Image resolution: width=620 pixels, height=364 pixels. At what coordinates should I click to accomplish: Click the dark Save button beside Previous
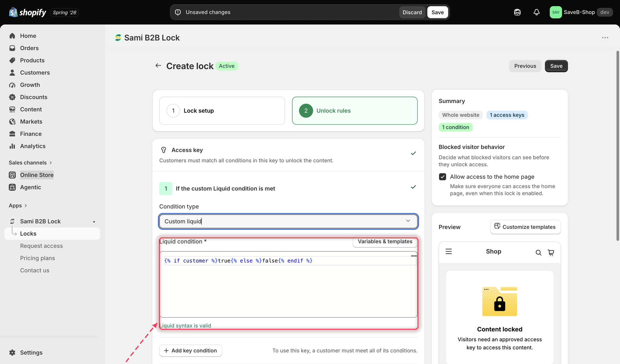[556, 66]
